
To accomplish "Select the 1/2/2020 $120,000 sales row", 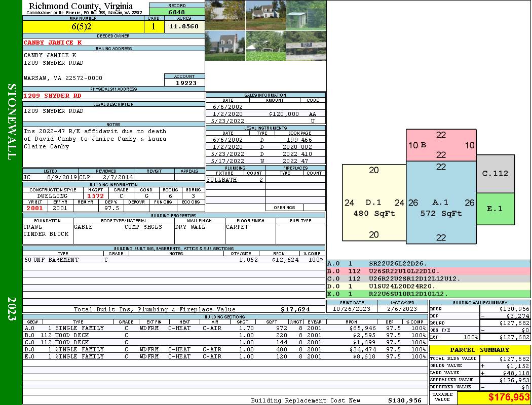I will coord(265,114).
